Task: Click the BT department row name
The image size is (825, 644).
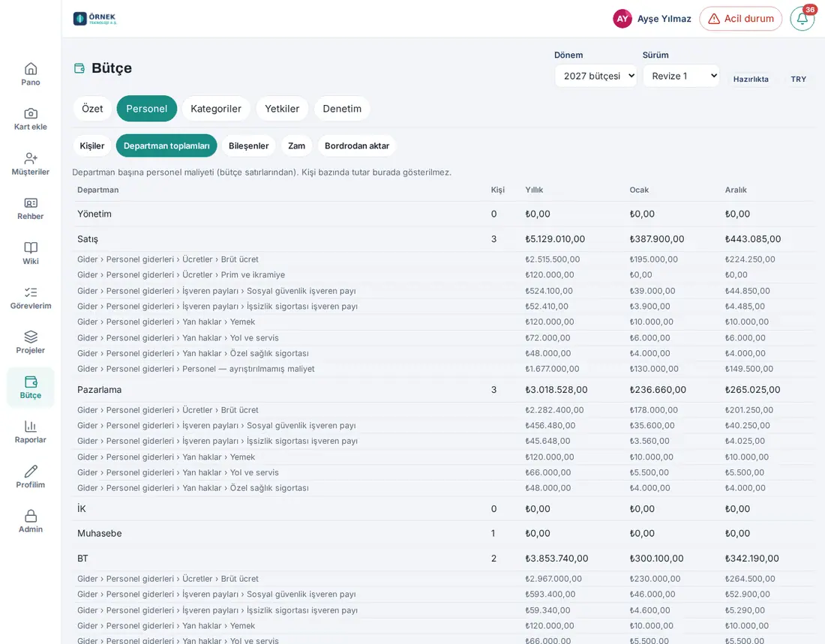Action: coord(82,559)
